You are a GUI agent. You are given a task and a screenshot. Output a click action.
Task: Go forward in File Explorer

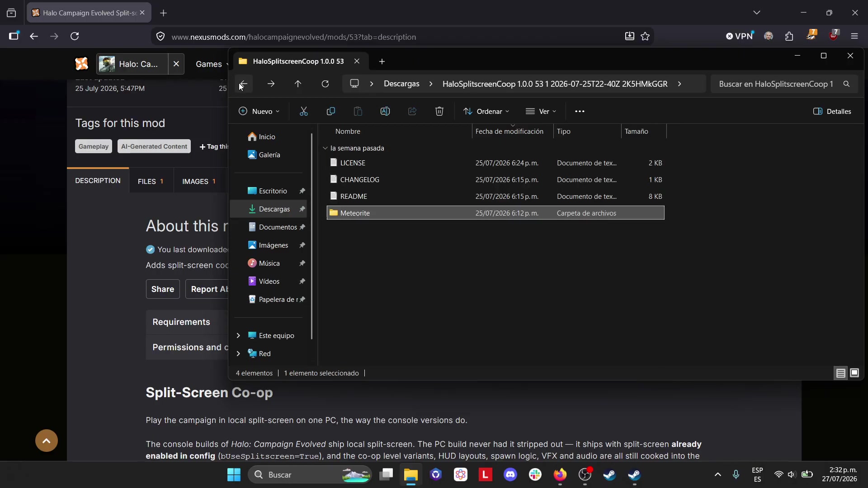point(271,84)
